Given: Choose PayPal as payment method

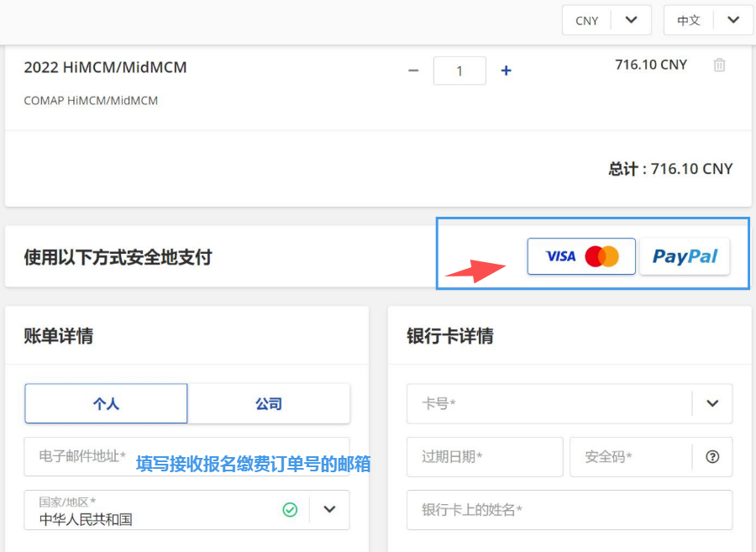Looking at the screenshot, I should click(x=685, y=256).
